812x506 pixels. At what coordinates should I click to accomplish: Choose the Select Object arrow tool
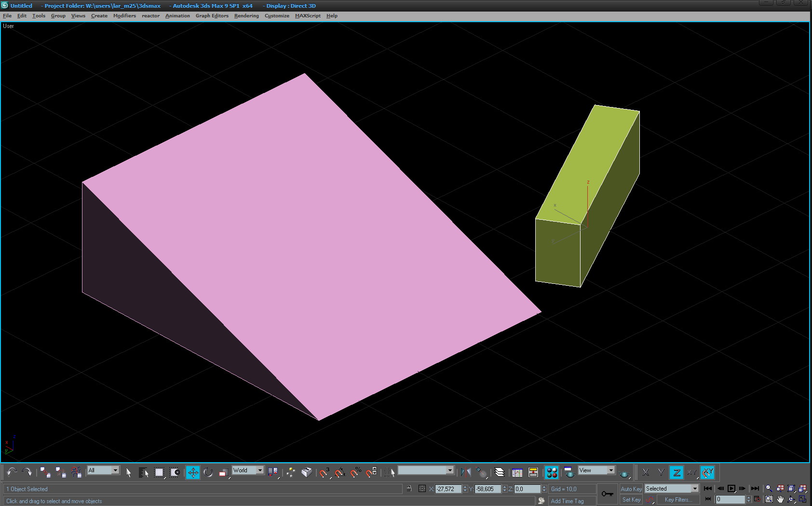pos(128,472)
